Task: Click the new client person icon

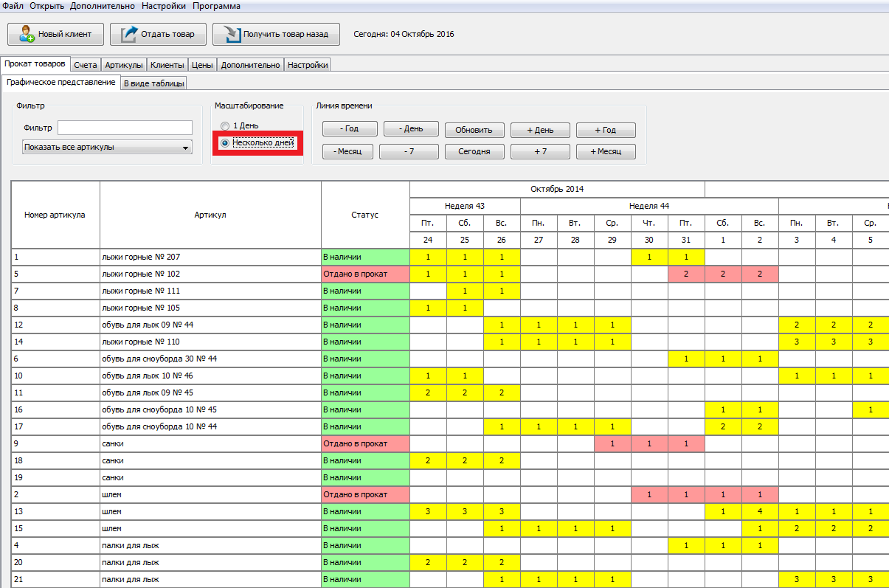Action: point(27,34)
